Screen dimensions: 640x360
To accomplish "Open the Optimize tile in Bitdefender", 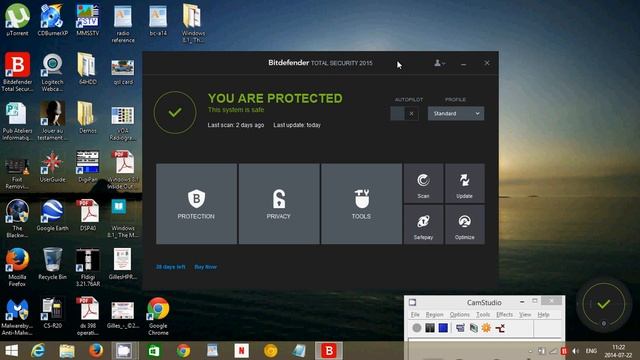I will click(x=465, y=224).
